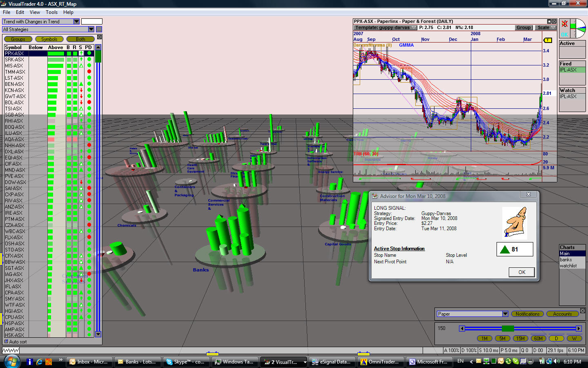Select the banks chart layout

572,260
